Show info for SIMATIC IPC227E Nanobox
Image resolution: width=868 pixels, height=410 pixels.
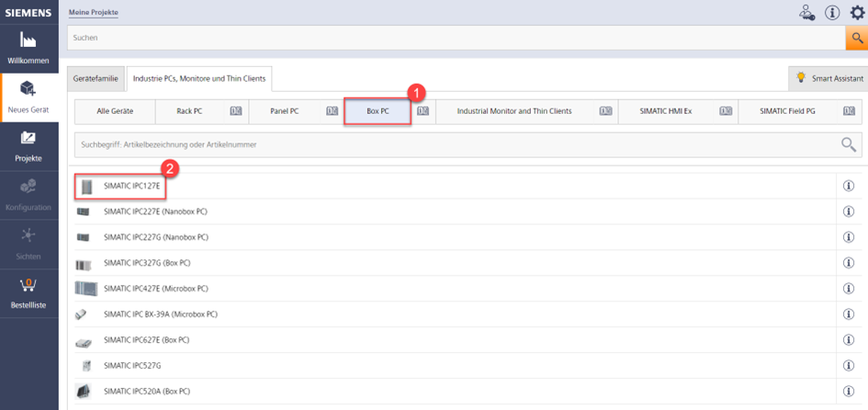(x=848, y=211)
